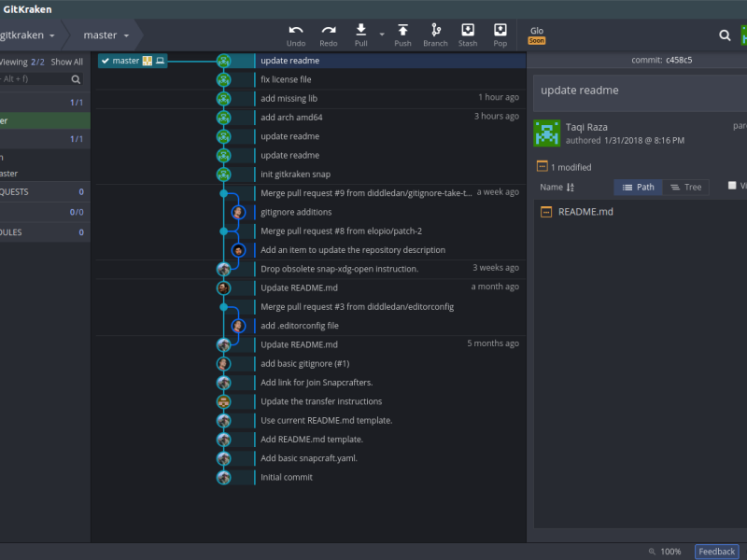747x560 pixels.
Task: Open the Pull options dropdown arrow
Action: (382, 35)
